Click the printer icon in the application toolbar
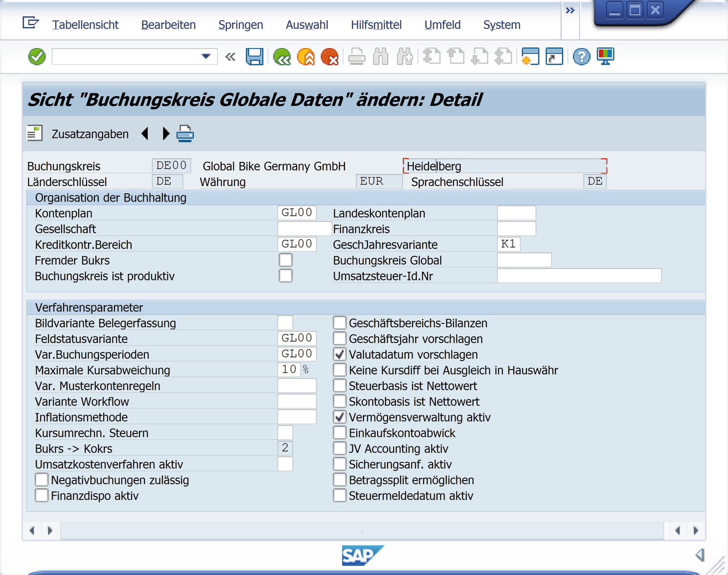 point(185,134)
